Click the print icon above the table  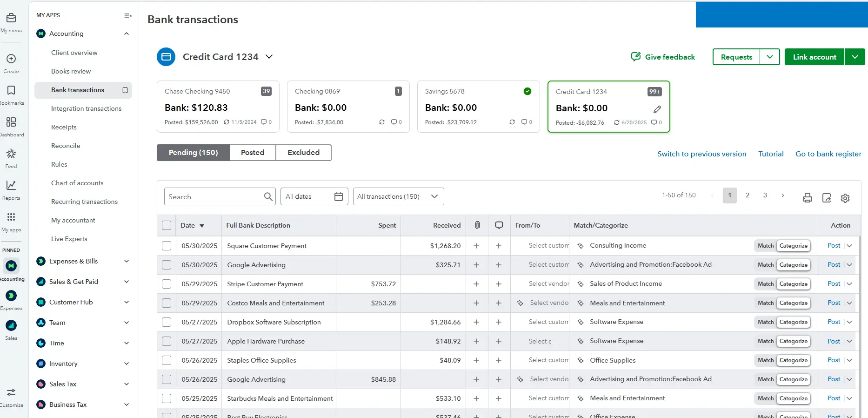pyautogui.click(x=807, y=198)
